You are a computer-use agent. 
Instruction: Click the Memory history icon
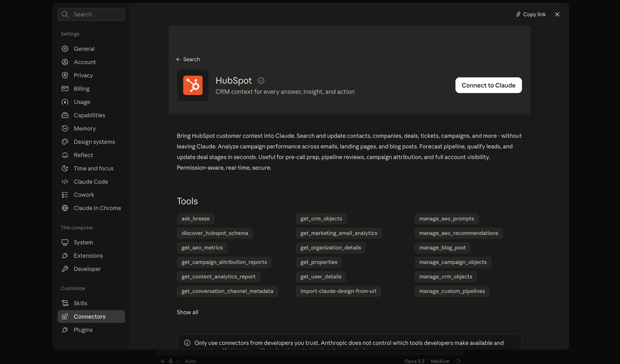[x=65, y=128]
